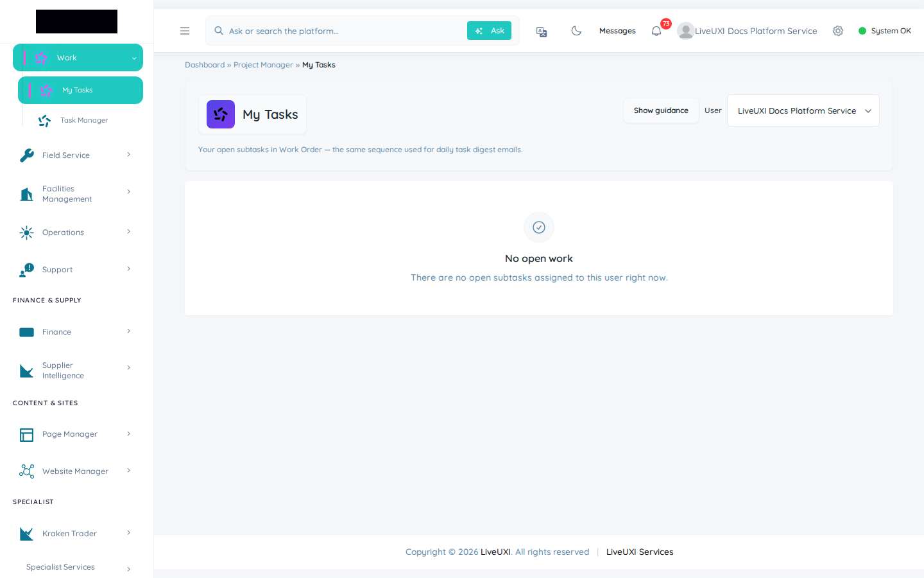The width and height of the screenshot is (924, 578).
Task: Expand the Support chevron
Action: point(129,269)
